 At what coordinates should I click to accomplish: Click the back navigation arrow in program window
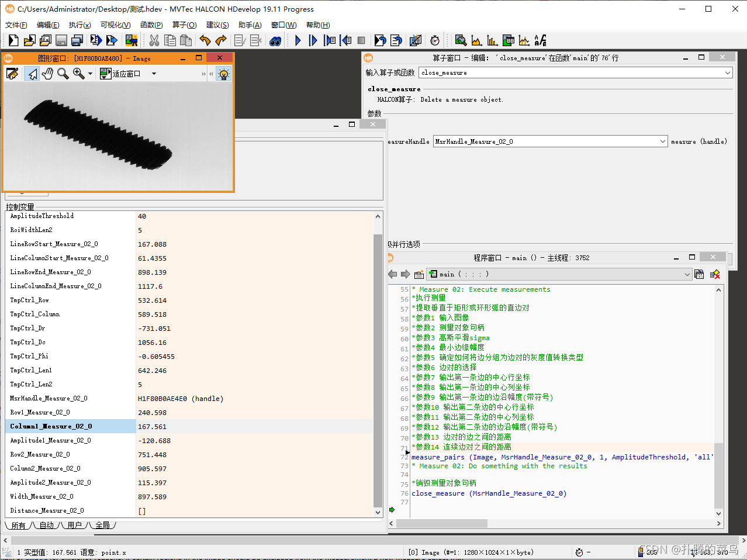point(393,274)
